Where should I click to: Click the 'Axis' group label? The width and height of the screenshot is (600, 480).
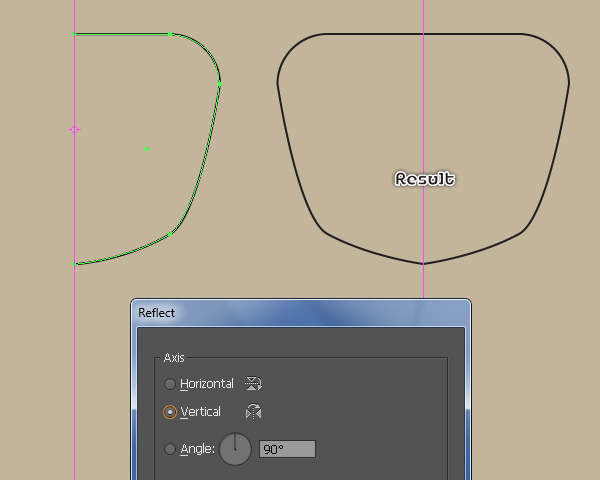tap(174, 358)
